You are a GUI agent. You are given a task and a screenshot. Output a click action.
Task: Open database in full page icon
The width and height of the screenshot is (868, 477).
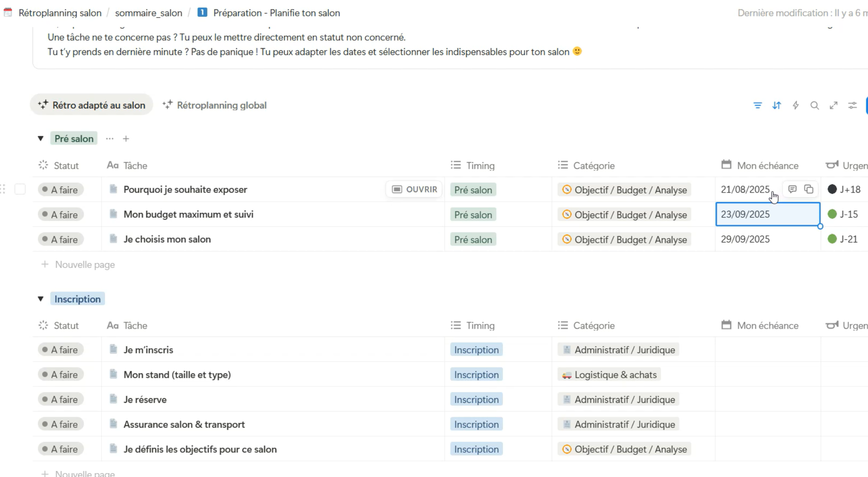tap(834, 105)
